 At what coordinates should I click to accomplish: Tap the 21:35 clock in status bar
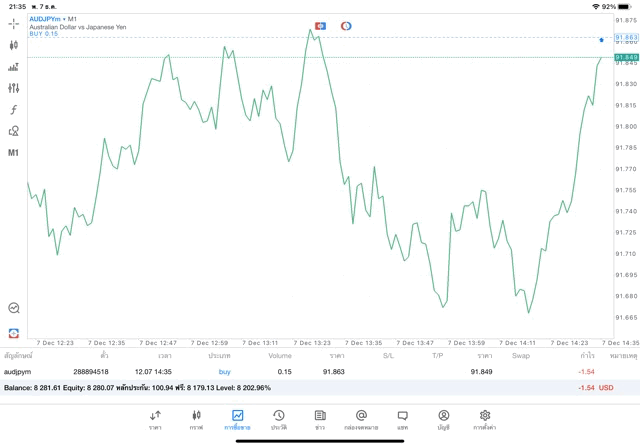click(17, 7)
